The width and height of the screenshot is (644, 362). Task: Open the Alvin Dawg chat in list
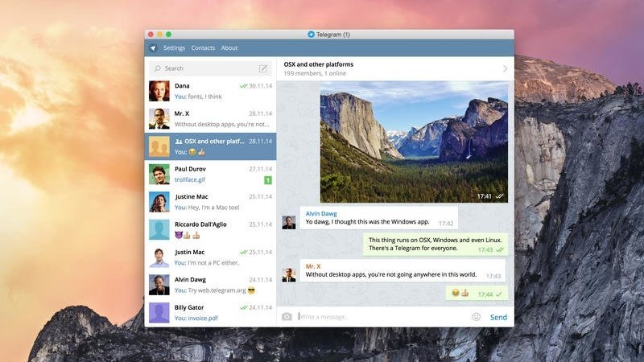point(210,285)
